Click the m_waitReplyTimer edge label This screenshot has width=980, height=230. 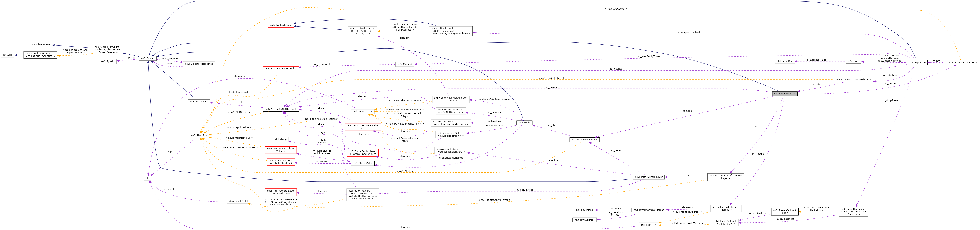[x=649, y=56]
